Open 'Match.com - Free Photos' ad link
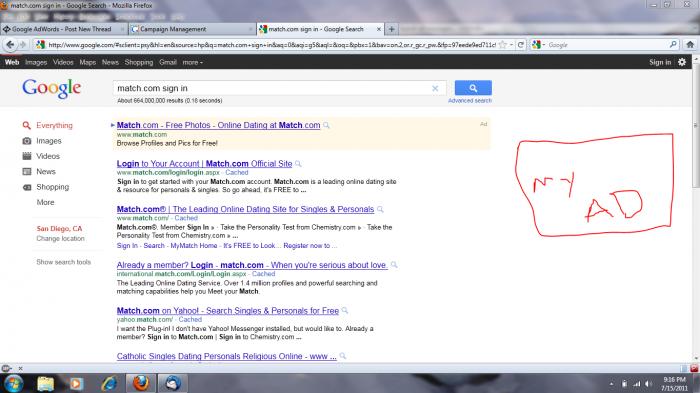This screenshot has height=393, width=700. pos(218,125)
